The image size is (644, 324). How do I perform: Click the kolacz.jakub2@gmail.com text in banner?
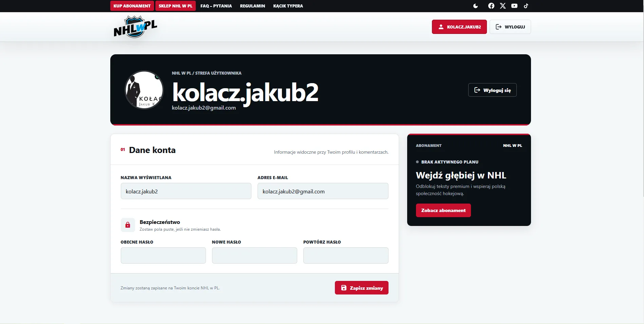[x=204, y=108]
